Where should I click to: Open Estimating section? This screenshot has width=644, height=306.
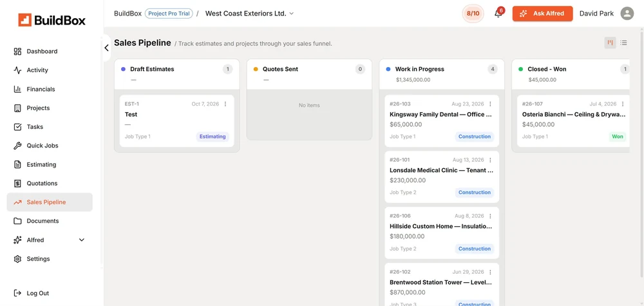[x=41, y=164]
